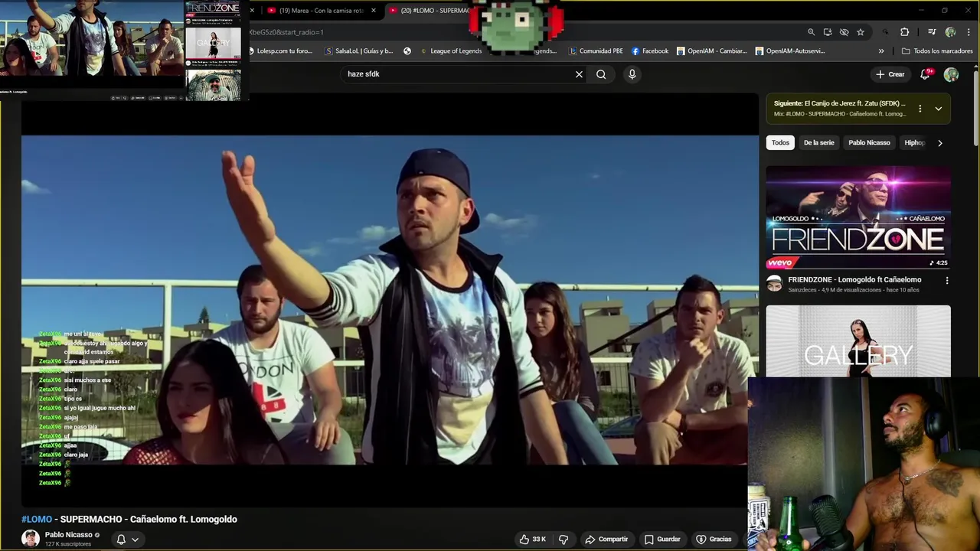Save video with Guardar button

click(662, 539)
